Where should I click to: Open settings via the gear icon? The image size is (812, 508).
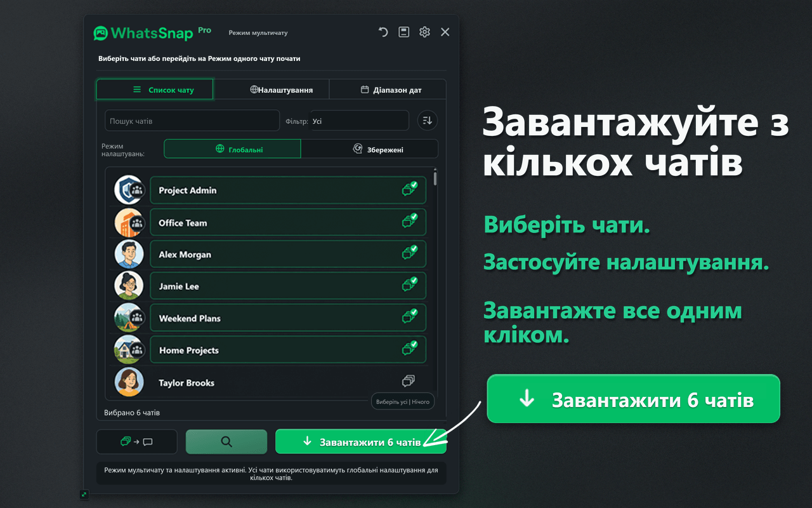(424, 32)
